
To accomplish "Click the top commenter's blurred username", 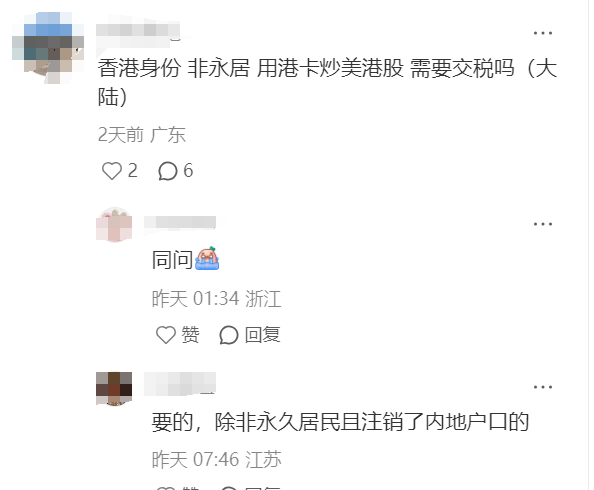I will (138, 31).
